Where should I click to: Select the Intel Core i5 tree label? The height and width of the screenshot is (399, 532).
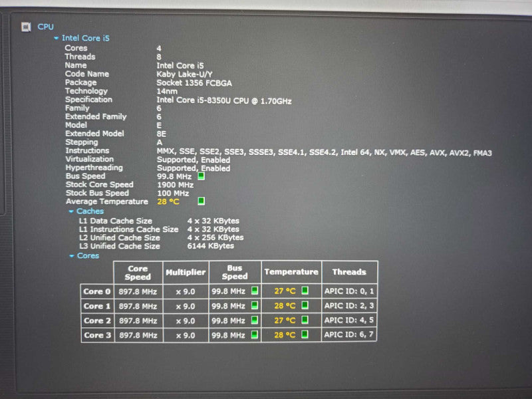pos(86,39)
